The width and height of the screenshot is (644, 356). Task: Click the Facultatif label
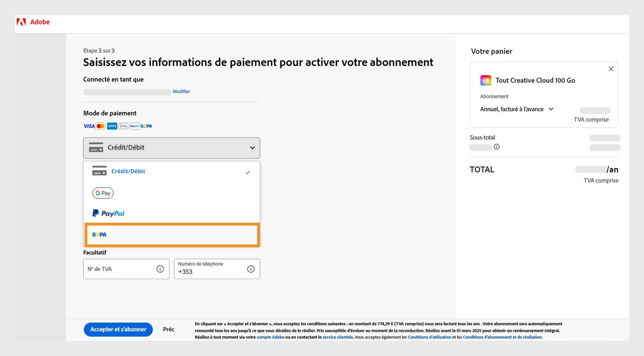(95, 253)
